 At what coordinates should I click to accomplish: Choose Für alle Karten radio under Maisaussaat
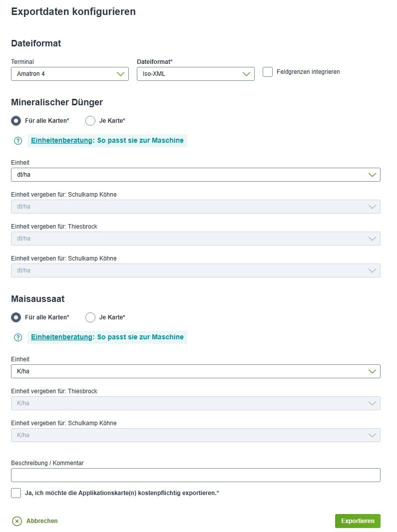pos(16,317)
